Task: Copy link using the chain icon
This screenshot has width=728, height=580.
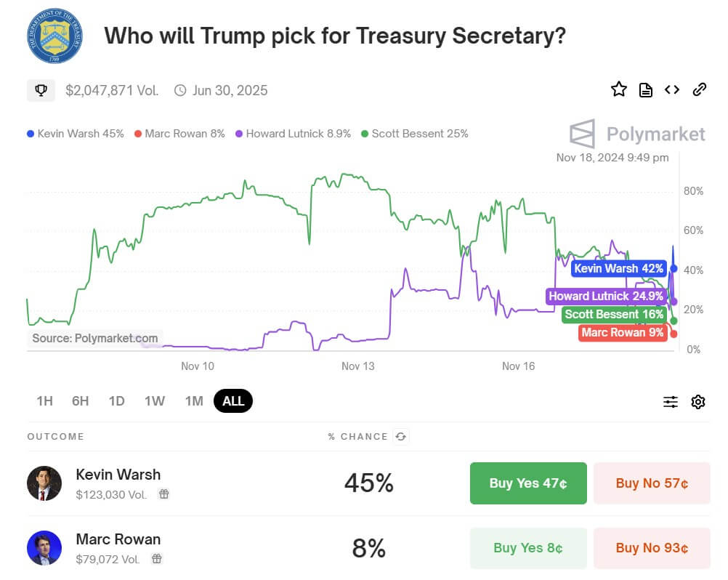Action: (x=699, y=89)
